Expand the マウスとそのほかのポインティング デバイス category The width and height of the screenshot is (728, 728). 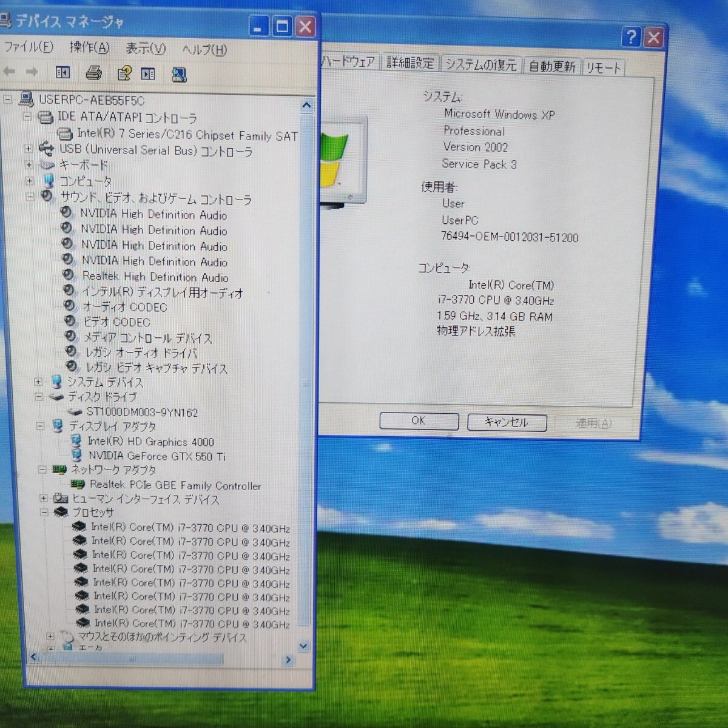coord(50,636)
